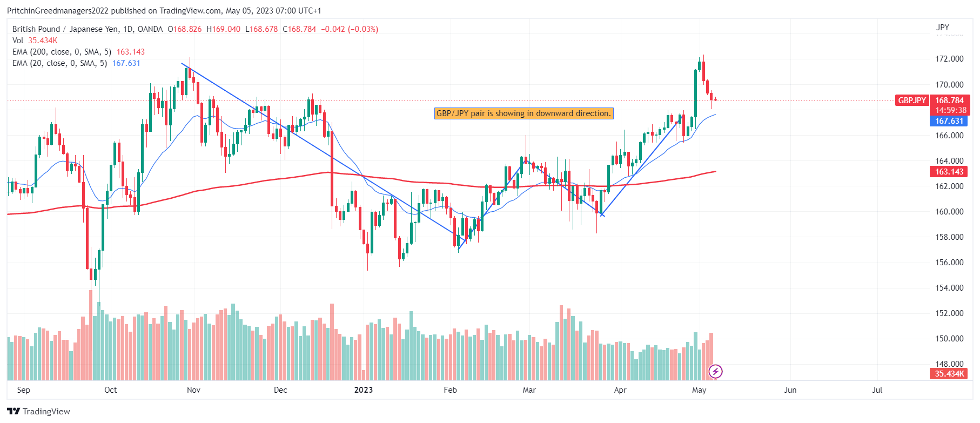The image size is (980, 423).
Task: Click the 148.000 price axis label
Action: click(949, 364)
